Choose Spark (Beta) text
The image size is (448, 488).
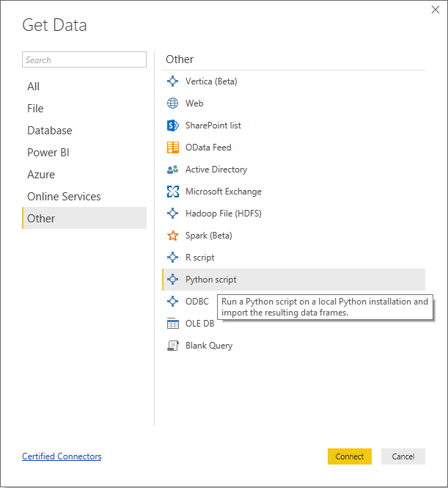(209, 236)
